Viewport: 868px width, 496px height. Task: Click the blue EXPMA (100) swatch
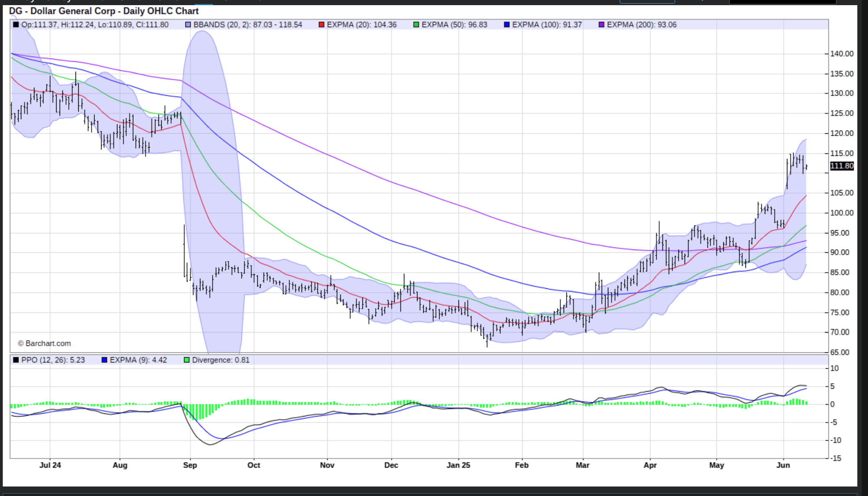coord(507,25)
